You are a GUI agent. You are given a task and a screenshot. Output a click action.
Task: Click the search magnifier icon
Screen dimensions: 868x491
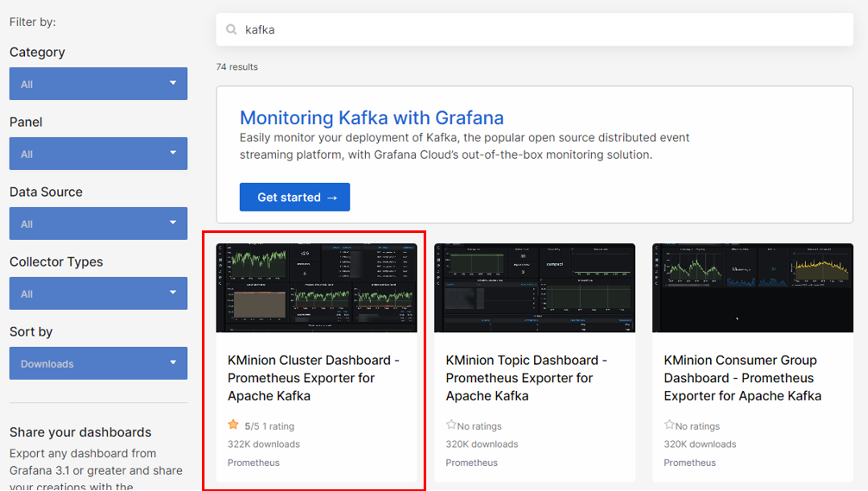[x=231, y=29]
